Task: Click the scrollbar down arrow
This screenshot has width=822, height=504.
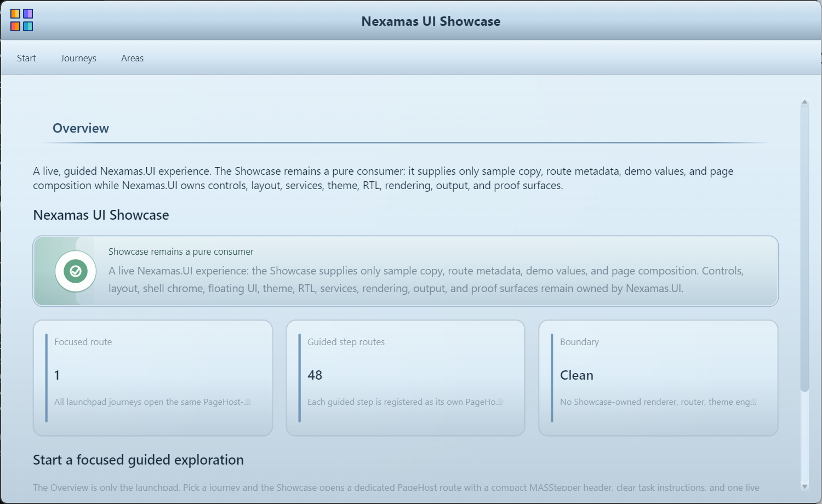Action: 804,486
